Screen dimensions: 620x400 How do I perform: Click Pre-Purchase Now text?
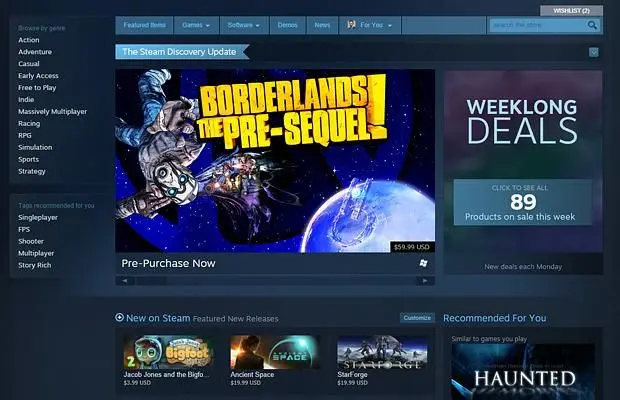coord(168,263)
